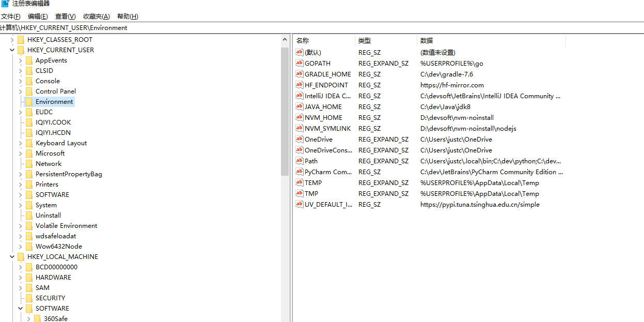Expand the Microsoft key chevron
Image resolution: width=644 pixels, height=322 pixels.
(21, 154)
